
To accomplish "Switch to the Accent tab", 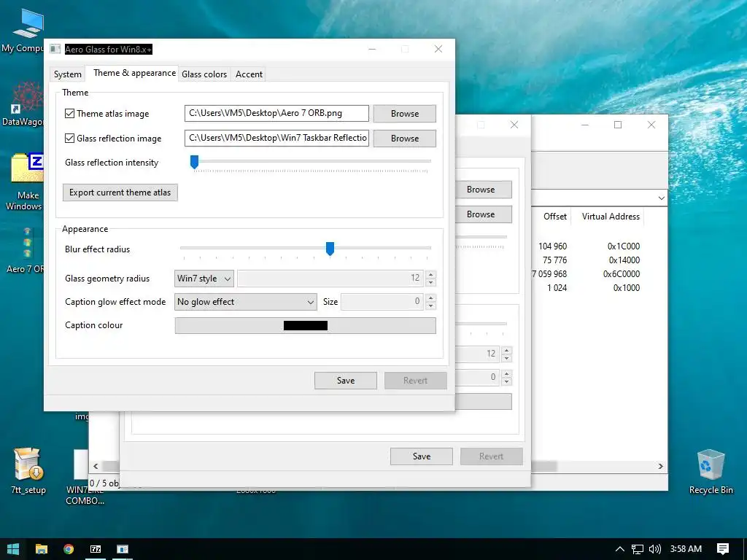I will [249, 74].
